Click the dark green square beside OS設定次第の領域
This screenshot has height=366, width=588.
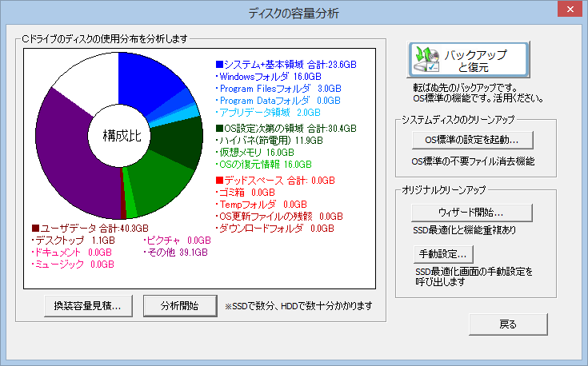(x=220, y=128)
